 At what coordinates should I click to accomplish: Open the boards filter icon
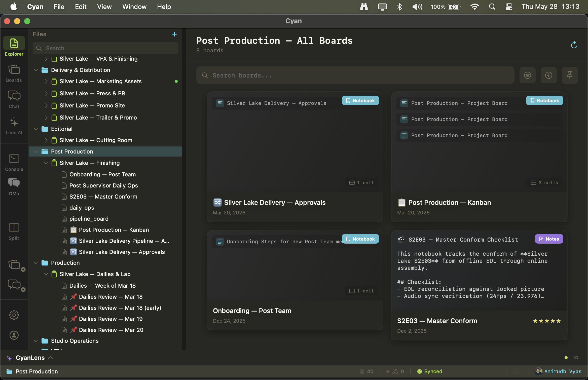click(528, 75)
